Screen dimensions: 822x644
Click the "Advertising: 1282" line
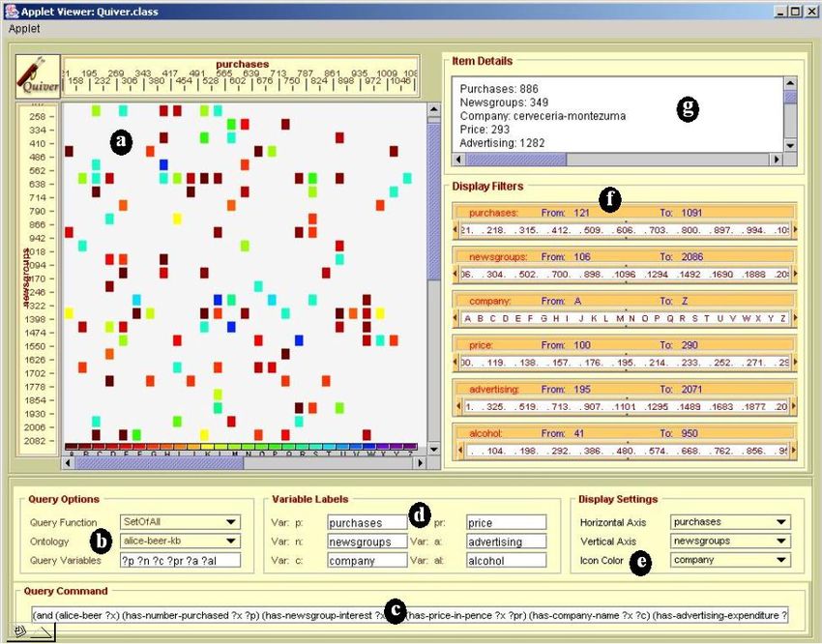[x=502, y=143]
